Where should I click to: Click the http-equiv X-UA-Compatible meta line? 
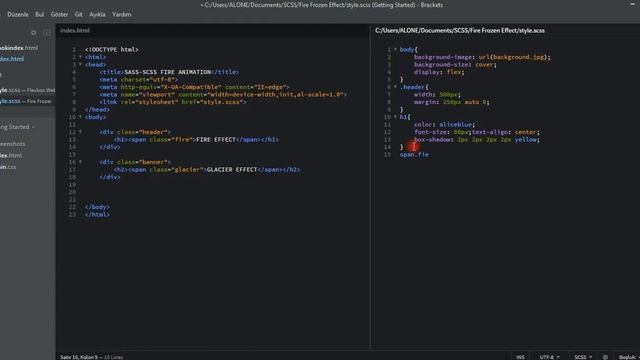click(194, 87)
